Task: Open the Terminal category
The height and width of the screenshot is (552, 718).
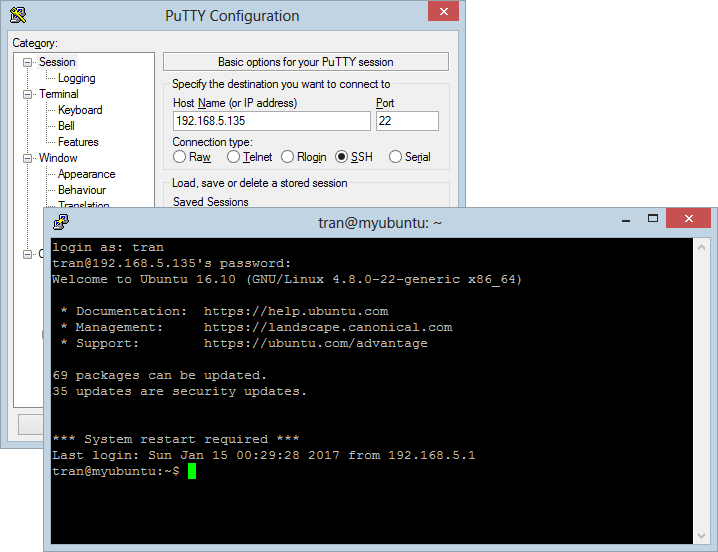Action: coord(59,94)
